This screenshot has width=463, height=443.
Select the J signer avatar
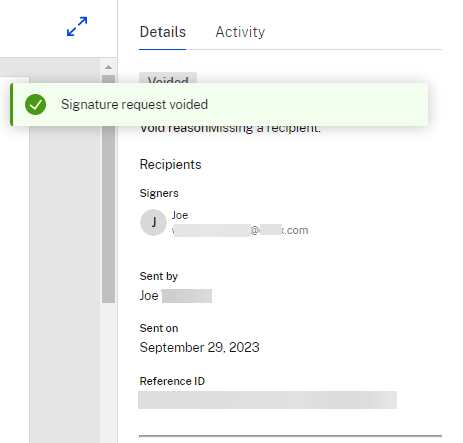(x=153, y=222)
